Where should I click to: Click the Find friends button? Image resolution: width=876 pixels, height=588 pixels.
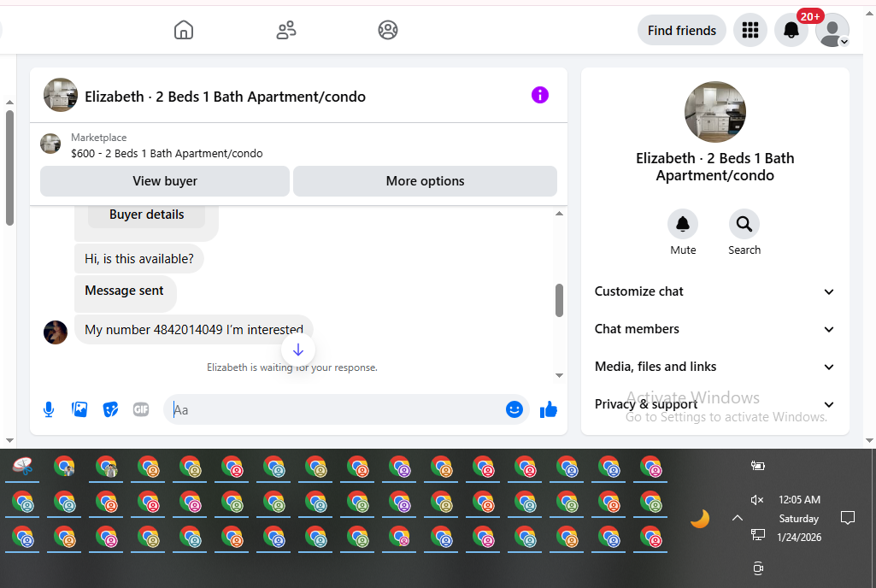point(682,30)
